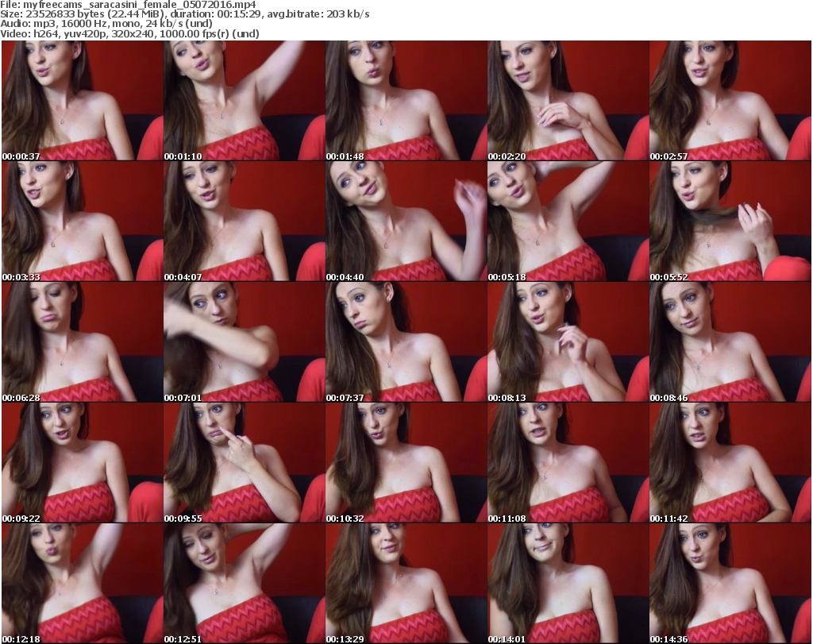Image resolution: width=813 pixels, height=644 pixels.
Task: Click the 00:14:01 thumbnail
Action: click(568, 584)
